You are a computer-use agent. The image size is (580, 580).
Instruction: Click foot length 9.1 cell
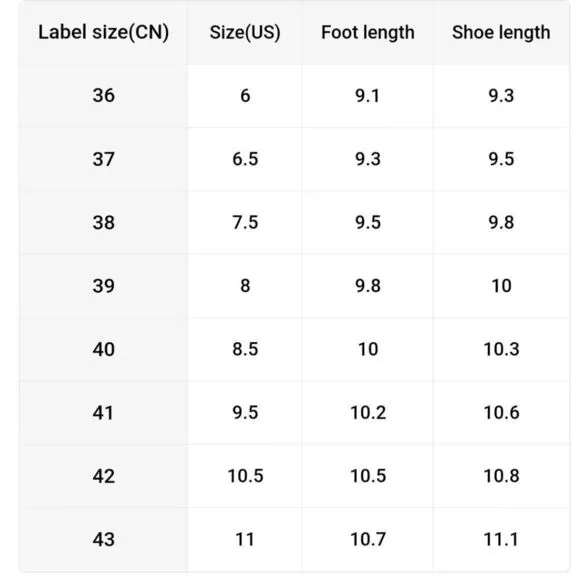[x=368, y=96]
